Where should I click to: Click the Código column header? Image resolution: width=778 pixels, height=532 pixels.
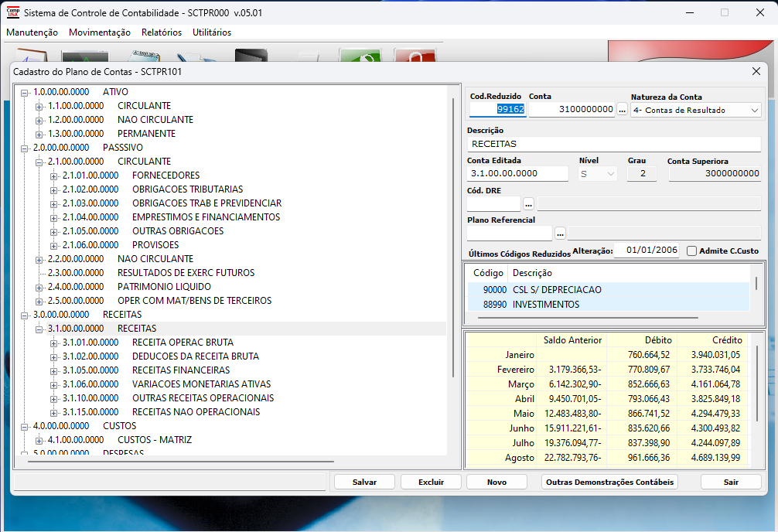click(488, 273)
